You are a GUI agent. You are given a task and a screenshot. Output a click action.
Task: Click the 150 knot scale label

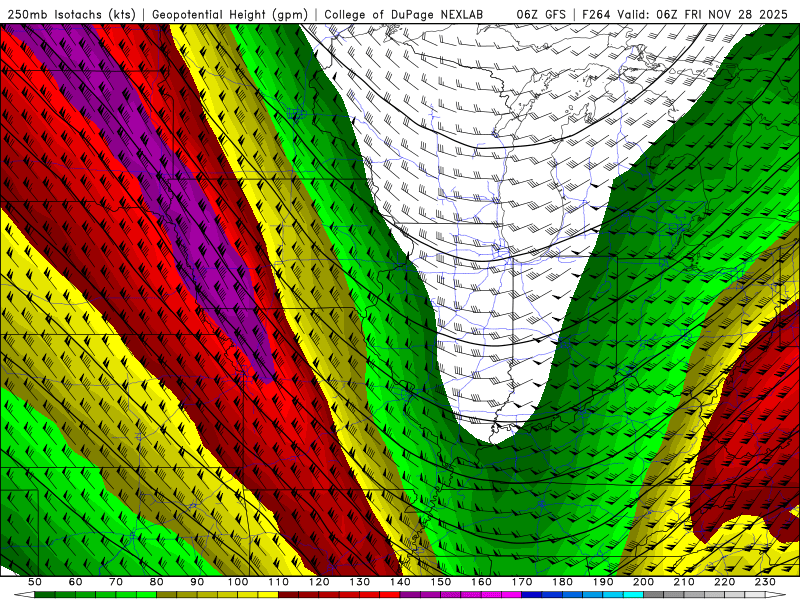tap(440, 582)
